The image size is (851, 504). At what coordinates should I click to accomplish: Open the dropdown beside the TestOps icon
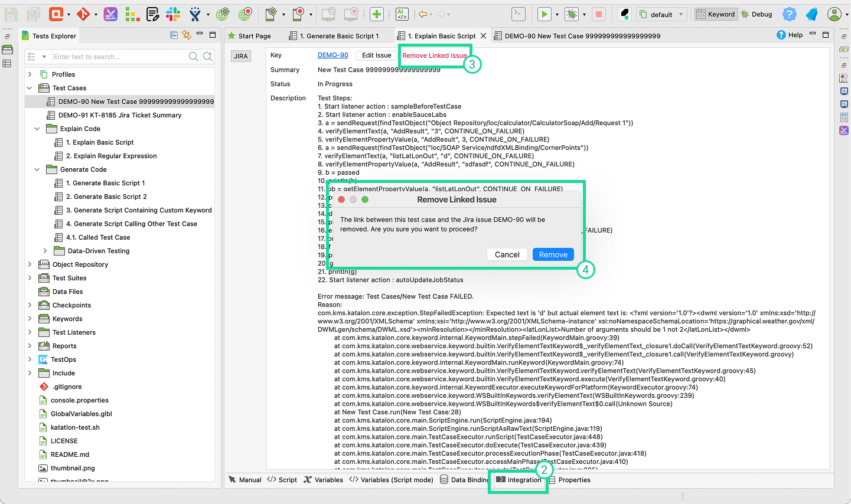point(69,15)
